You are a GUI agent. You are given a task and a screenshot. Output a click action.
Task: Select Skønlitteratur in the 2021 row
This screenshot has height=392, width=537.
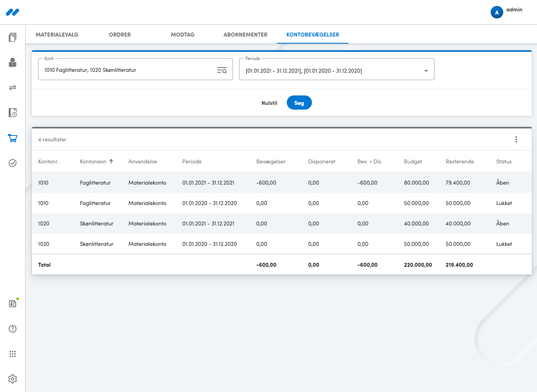click(97, 223)
